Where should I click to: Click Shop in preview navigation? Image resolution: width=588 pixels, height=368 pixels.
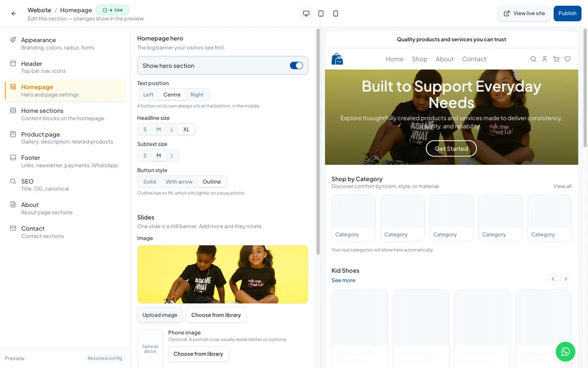point(419,59)
